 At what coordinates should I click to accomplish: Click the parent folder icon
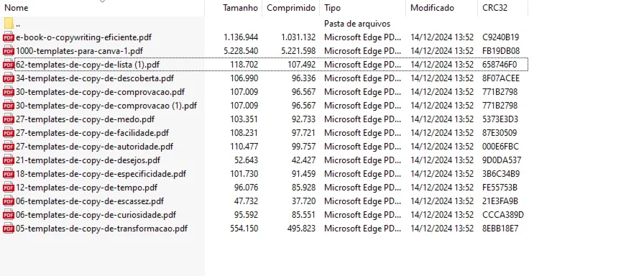pyautogui.click(x=9, y=24)
